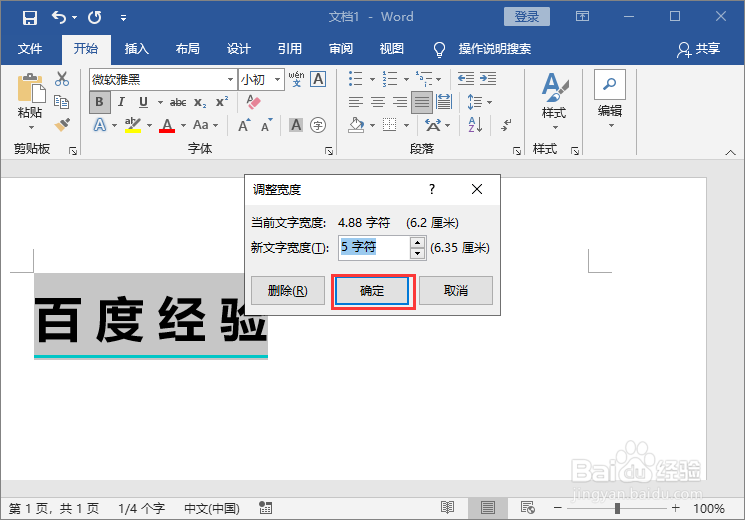This screenshot has height=520, width=745.
Task: Toggle superscript formatting
Action: [x=222, y=102]
